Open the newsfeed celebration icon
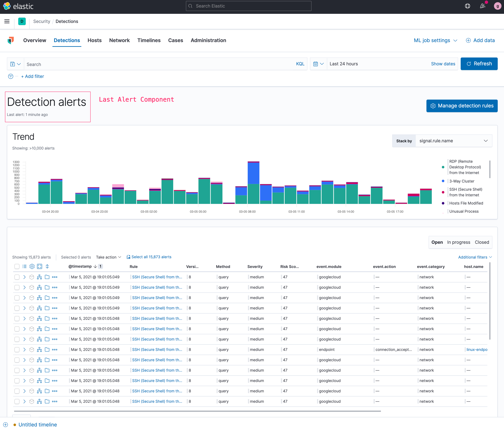The width and height of the screenshot is (504, 431). coord(483,6)
